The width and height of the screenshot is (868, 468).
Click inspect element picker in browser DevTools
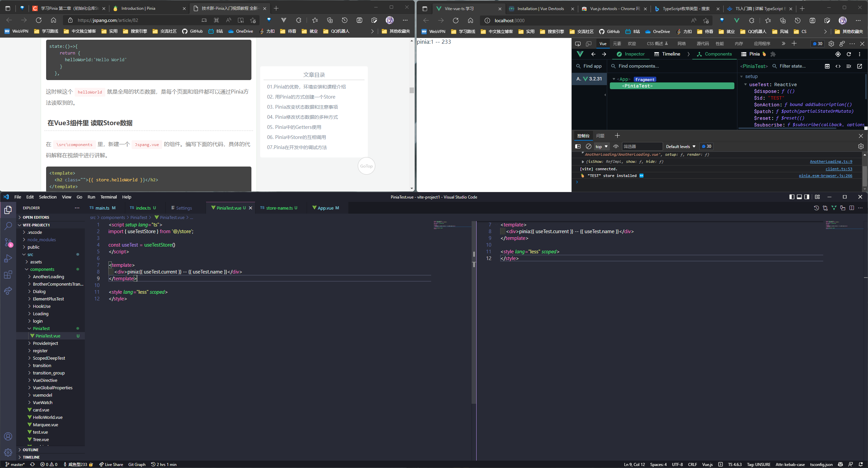(578, 43)
